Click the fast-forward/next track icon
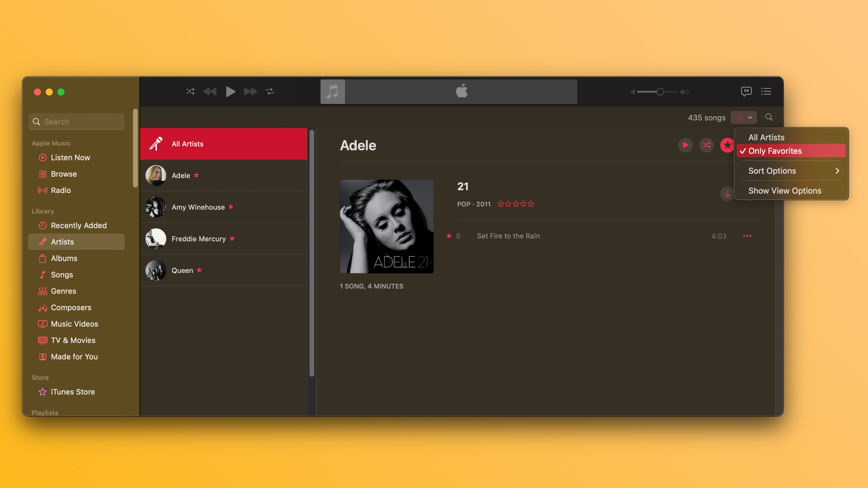 [x=250, y=91]
